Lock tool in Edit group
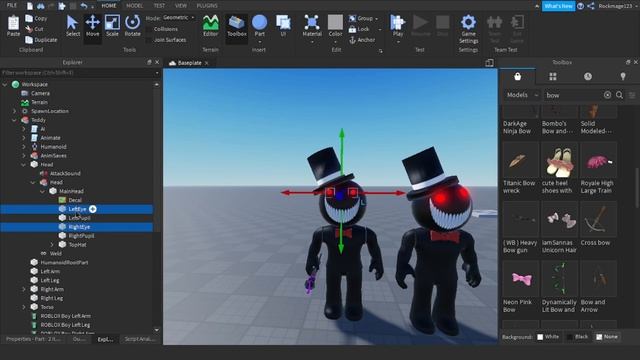 tap(359, 29)
